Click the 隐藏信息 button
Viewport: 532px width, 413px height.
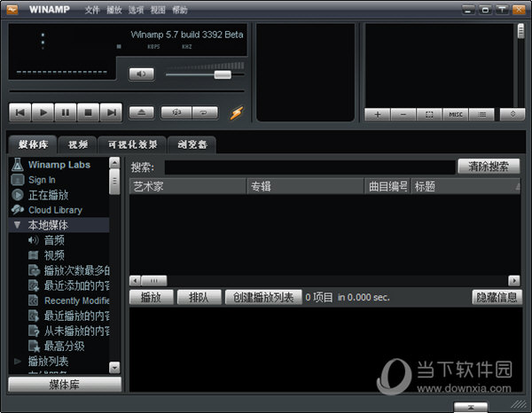497,298
